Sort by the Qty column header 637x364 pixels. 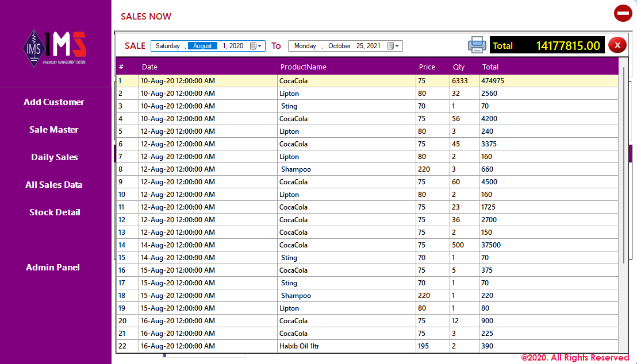coord(459,67)
